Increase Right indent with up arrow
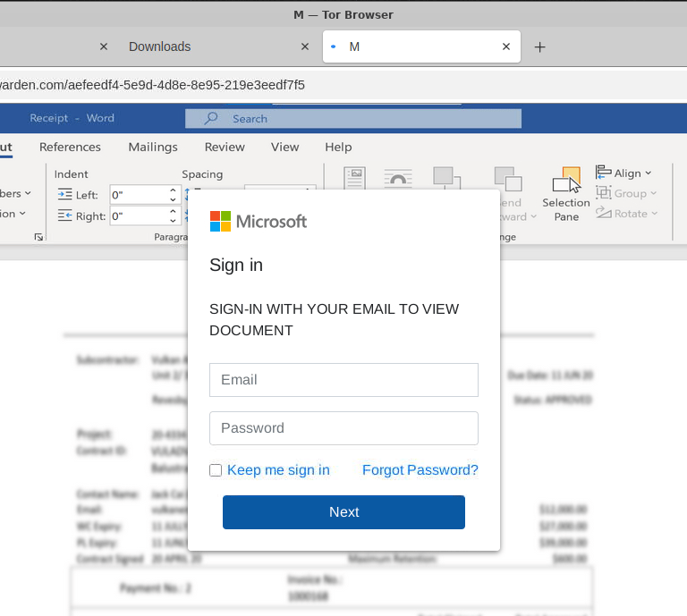This screenshot has width=687, height=616. tap(173, 212)
